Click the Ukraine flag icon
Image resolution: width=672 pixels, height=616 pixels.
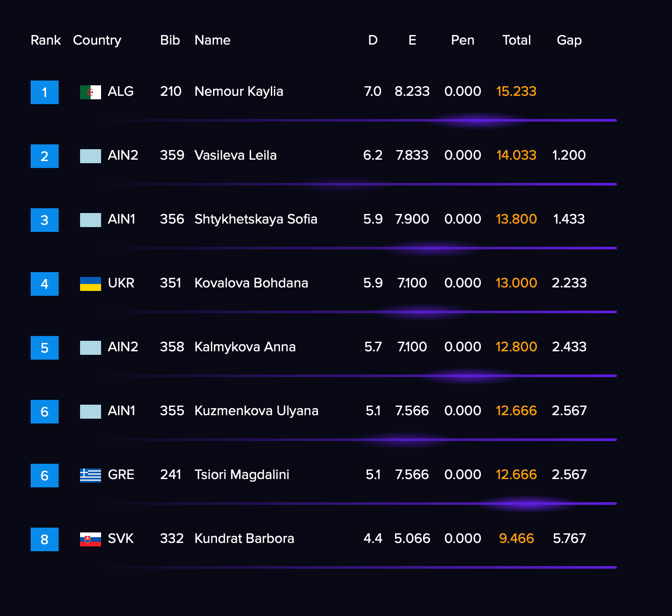pos(90,284)
